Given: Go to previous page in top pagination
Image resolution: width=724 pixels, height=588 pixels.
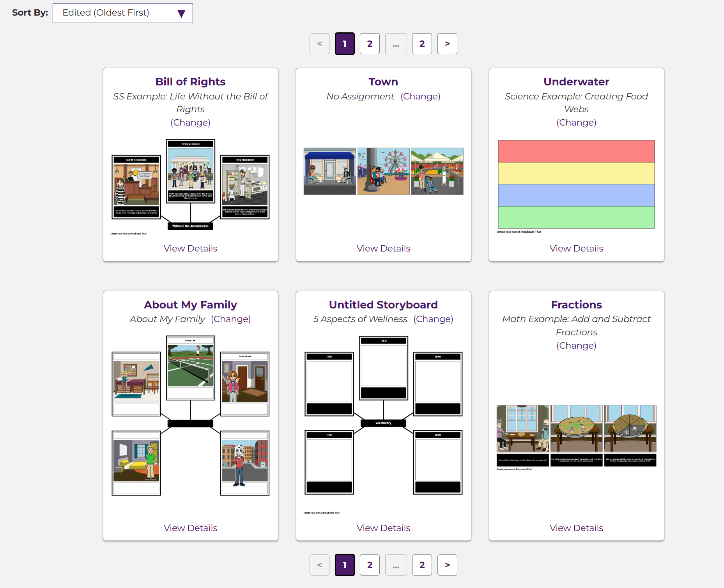Looking at the screenshot, I should (319, 44).
